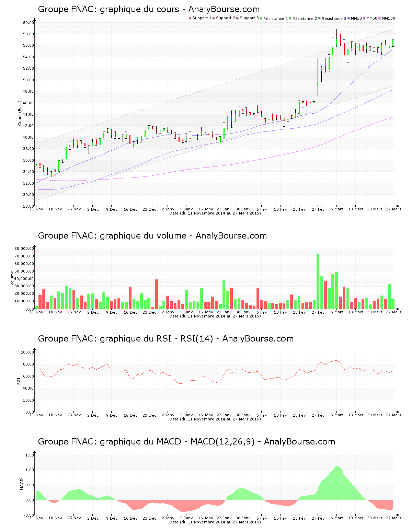This screenshot has width=412, height=532.
Task: Click "20.00" on the RSI axis
Action: [x=28, y=400]
